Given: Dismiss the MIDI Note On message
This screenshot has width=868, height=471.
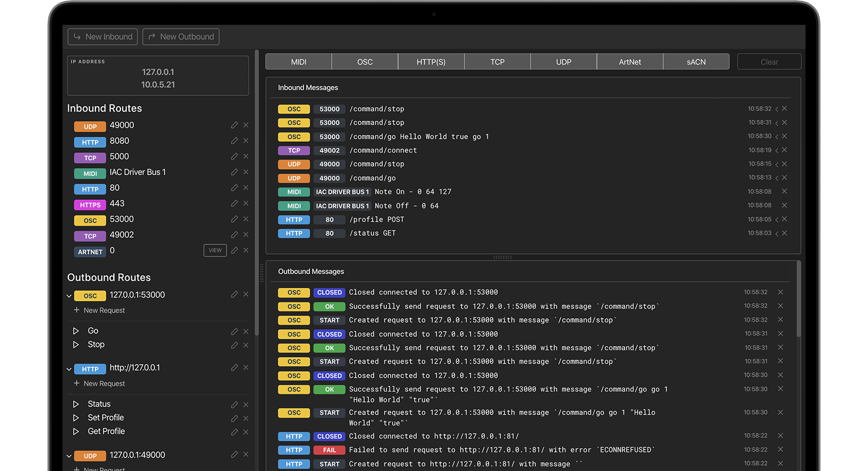Looking at the screenshot, I should tap(785, 191).
